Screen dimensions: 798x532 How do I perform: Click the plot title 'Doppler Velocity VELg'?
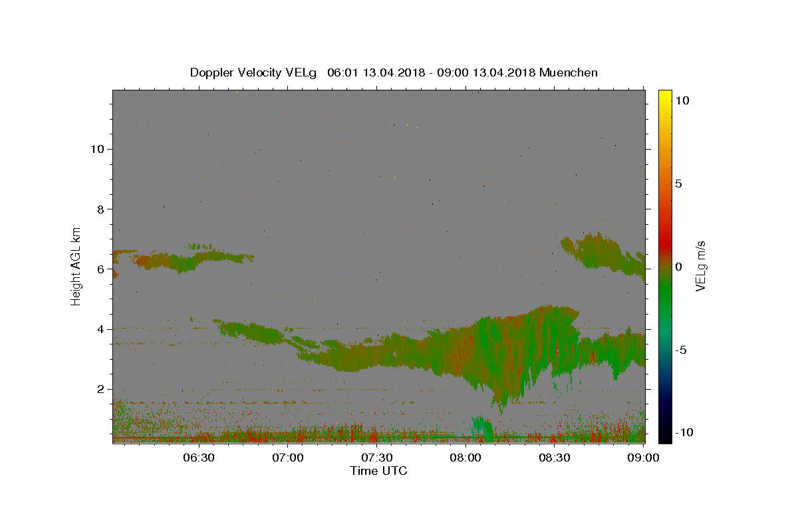click(254, 72)
